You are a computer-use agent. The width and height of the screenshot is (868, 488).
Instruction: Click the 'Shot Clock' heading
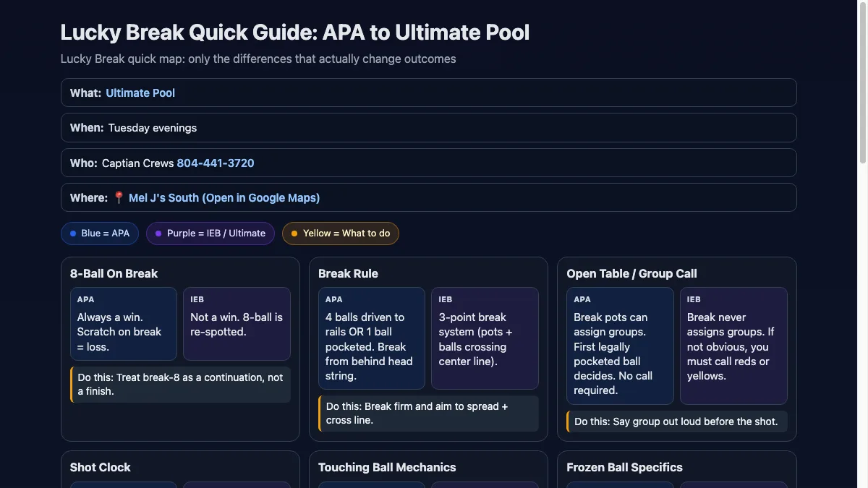(x=100, y=467)
